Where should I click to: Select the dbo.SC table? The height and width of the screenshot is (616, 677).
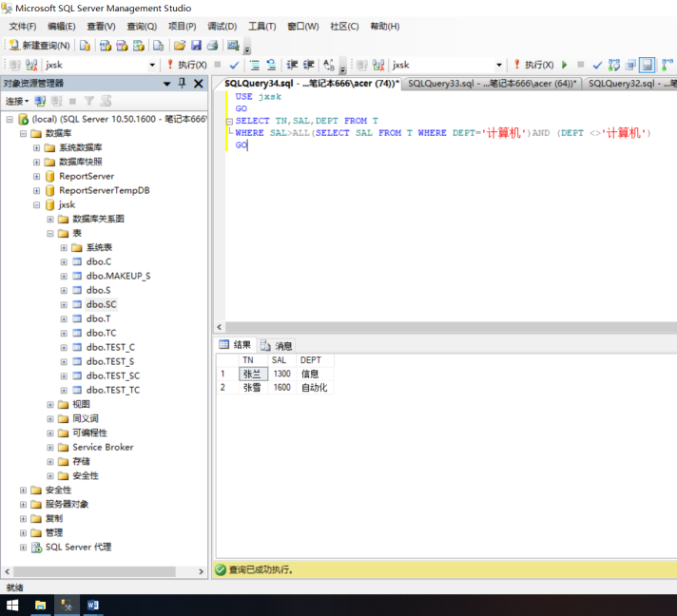(x=101, y=304)
